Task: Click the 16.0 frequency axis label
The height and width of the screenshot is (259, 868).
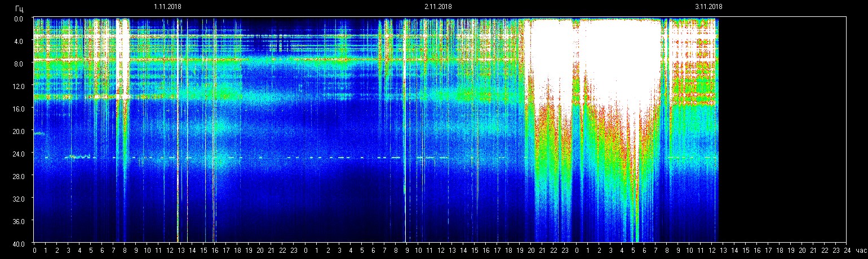Action: pos(19,109)
